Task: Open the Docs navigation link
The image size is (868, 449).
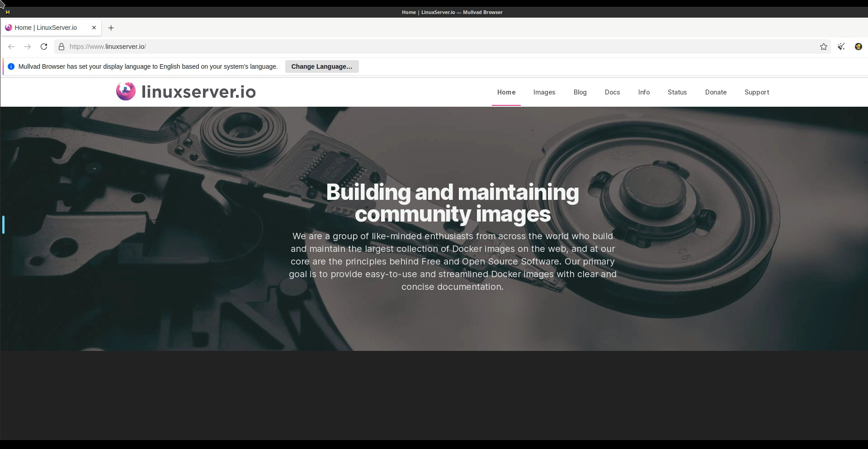Action: point(612,92)
